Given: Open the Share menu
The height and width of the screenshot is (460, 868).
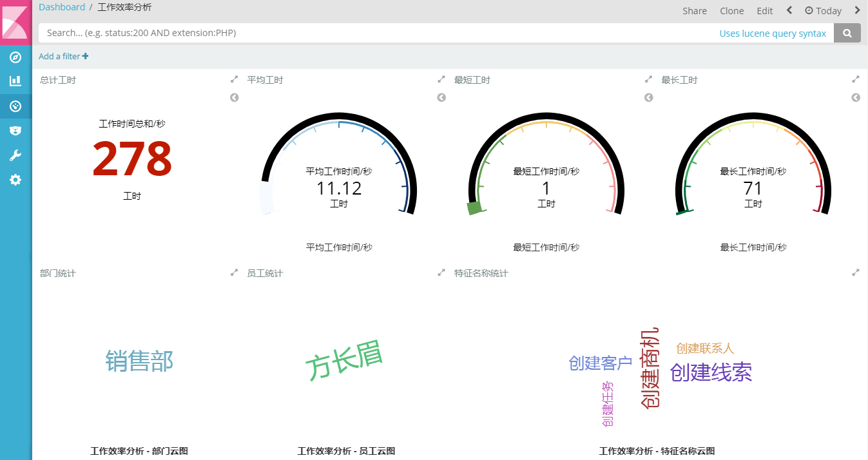Looking at the screenshot, I should [695, 11].
